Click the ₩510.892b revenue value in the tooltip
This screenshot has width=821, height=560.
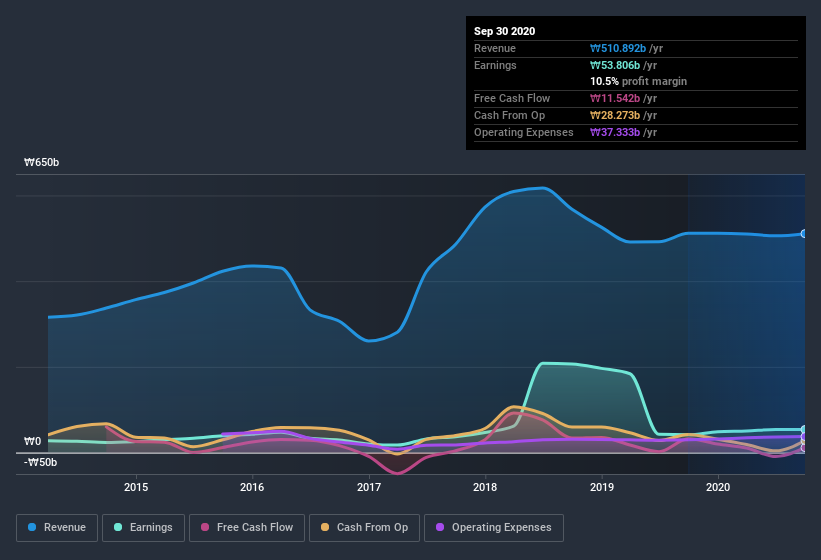pyautogui.click(x=624, y=48)
